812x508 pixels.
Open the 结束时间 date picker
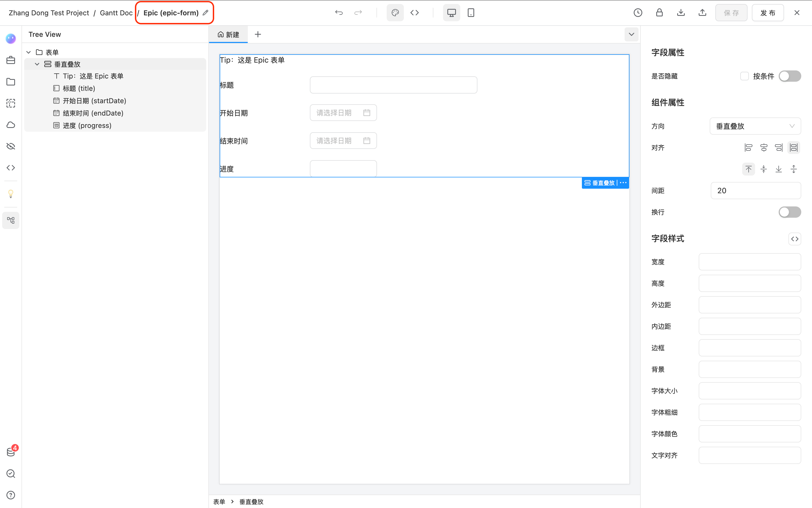343,140
